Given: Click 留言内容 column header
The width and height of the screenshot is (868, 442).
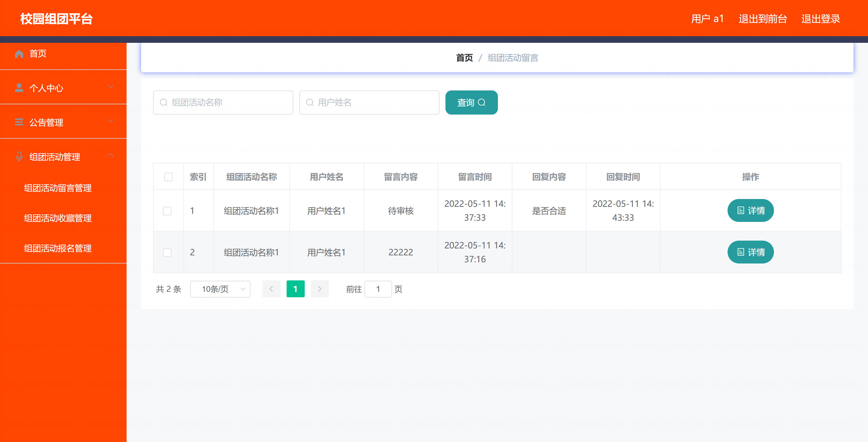Looking at the screenshot, I should 401,177.
